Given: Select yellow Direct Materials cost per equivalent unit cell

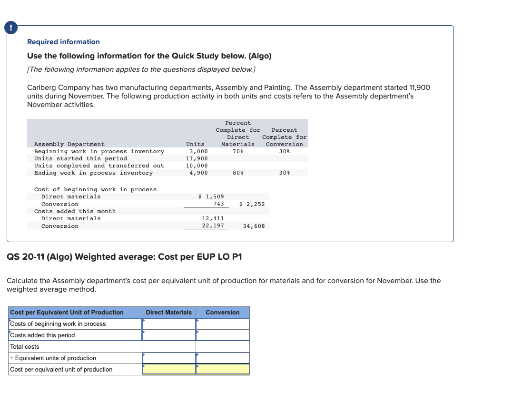Looking at the screenshot, I should 169,369.
